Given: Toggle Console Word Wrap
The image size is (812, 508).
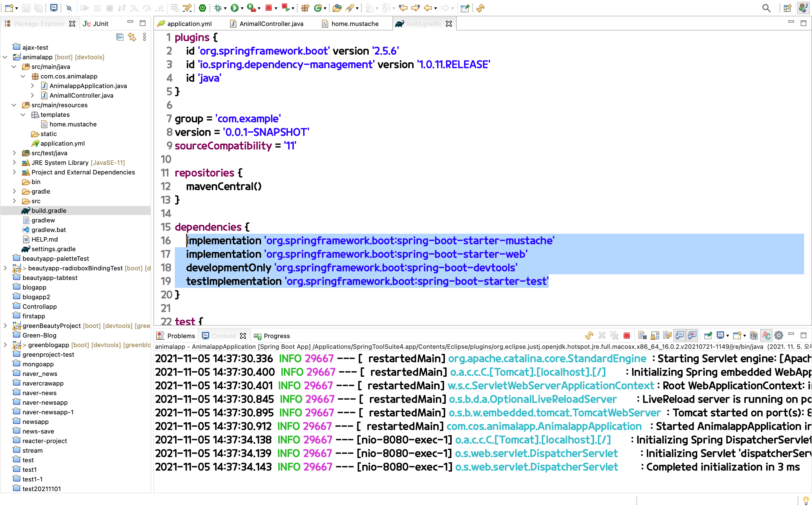Looking at the screenshot, I should tap(667, 335).
